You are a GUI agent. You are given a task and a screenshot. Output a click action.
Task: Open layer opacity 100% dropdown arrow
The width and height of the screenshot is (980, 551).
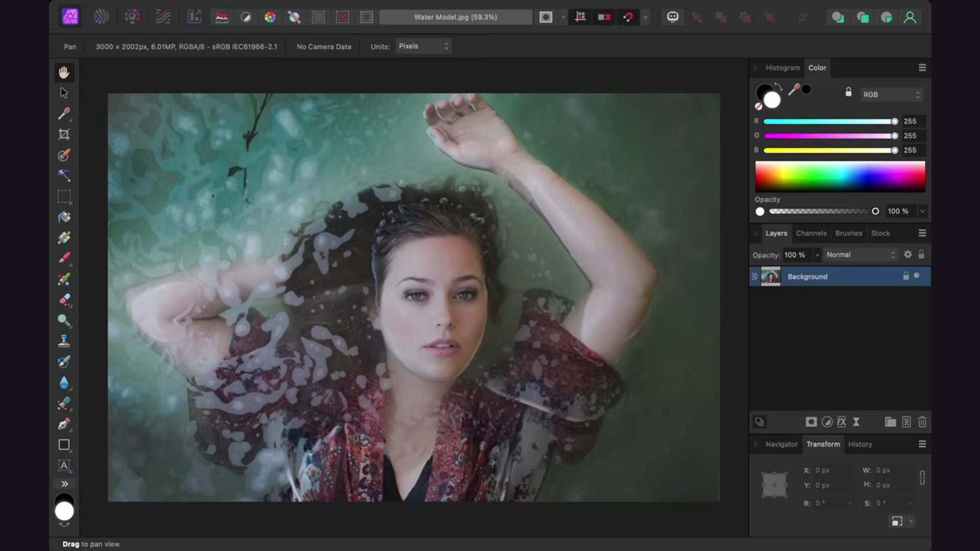coord(817,255)
